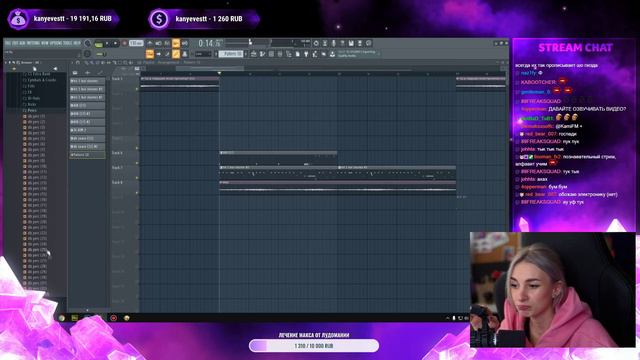The height and width of the screenshot is (360, 640).
Task: Select the first clip on Track 7
Action: (279, 173)
